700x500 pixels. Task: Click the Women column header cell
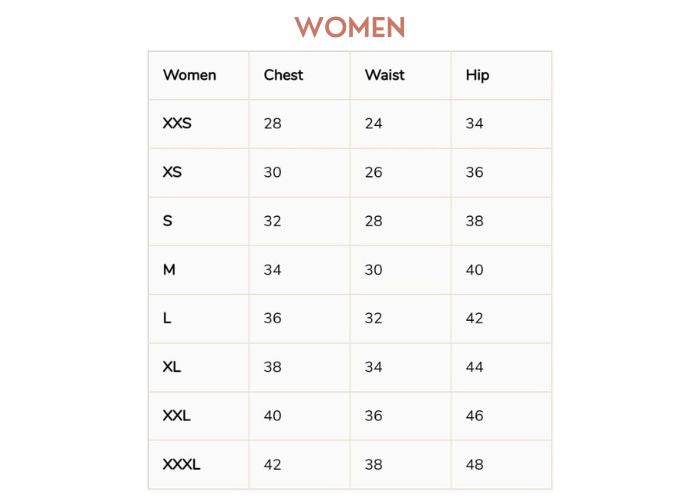(189, 75)
